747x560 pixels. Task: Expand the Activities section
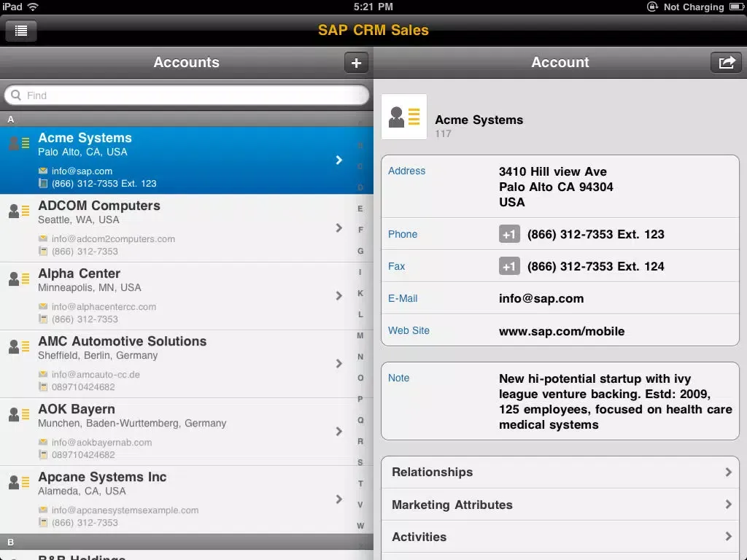[560, 537]
